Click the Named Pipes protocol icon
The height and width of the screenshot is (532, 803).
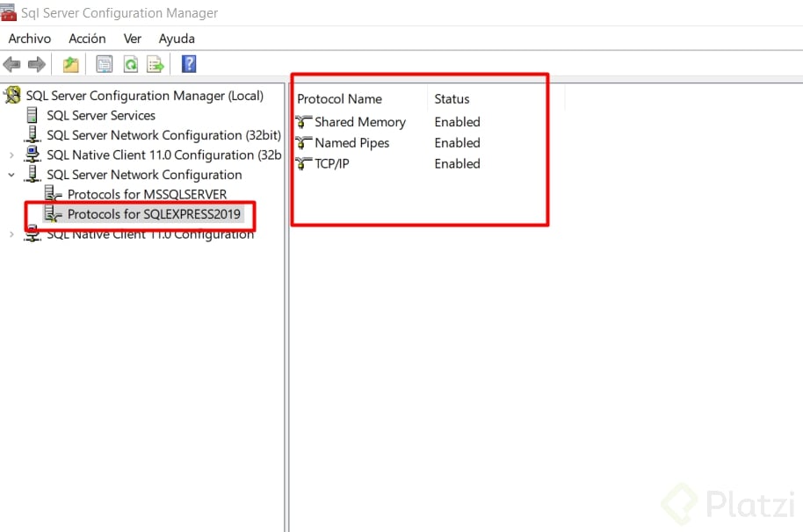click(303, 143)
